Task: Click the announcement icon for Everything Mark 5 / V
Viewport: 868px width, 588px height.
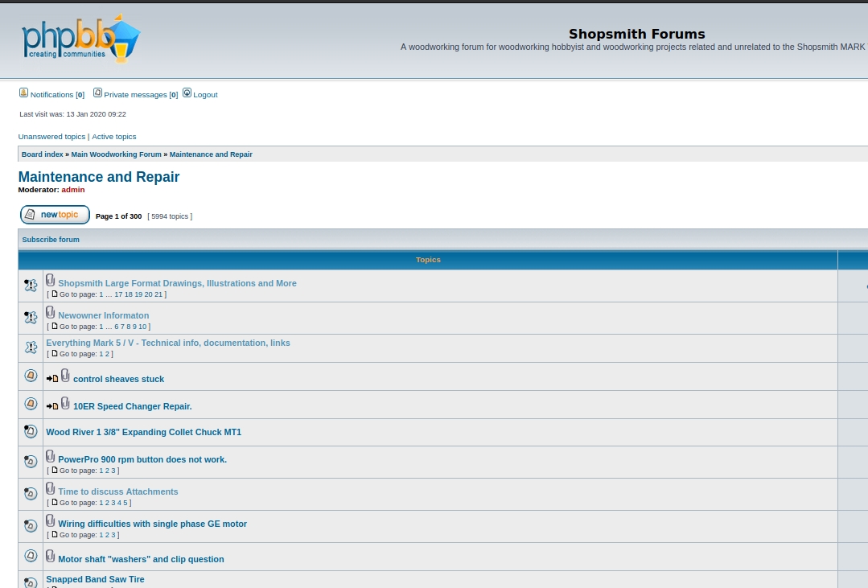Action: pos(31,347)
